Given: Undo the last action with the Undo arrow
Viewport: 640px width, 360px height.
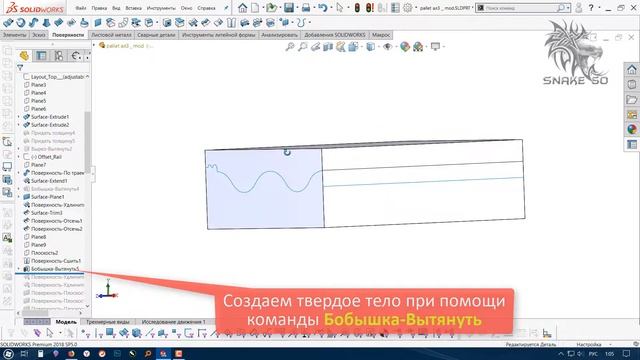Looking at the screenshot, I should (x=322, y=8).
